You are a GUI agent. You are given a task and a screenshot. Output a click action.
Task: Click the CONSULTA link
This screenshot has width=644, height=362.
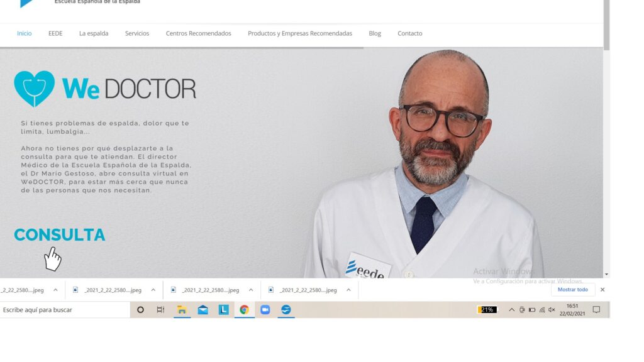tap(60, 235)
